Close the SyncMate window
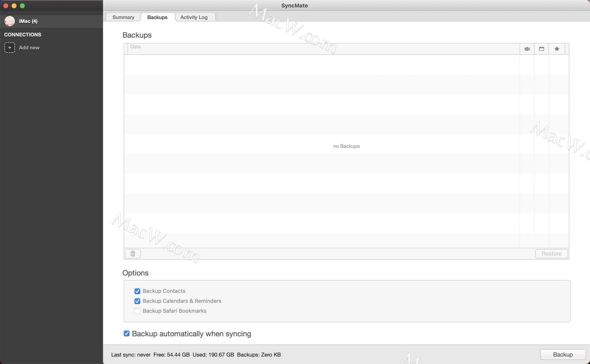590x364 pixels. click(6, 6)
